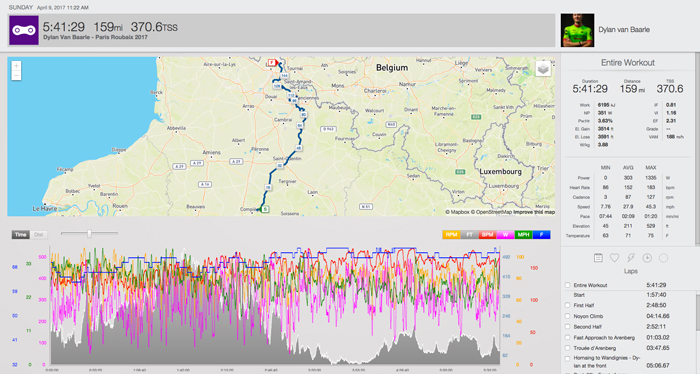
Task: Select mile marker 128 on the route
Action: pyautogui.click(x=277, y=86)
